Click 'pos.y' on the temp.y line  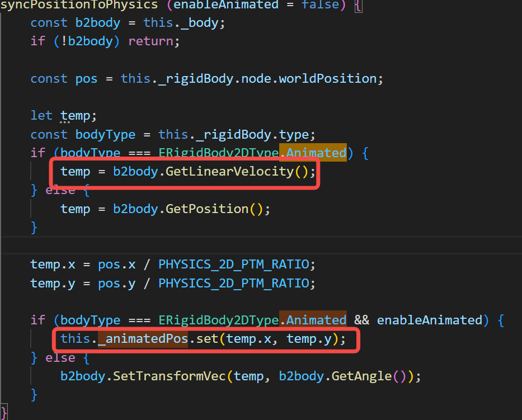pos(117,284)
